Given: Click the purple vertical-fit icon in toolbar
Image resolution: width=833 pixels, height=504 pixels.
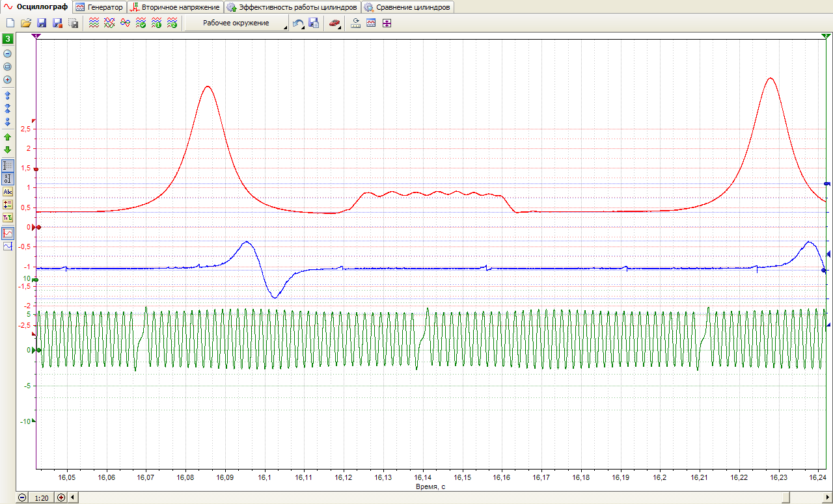Looking at the screenshot, I should click(387, 23).
